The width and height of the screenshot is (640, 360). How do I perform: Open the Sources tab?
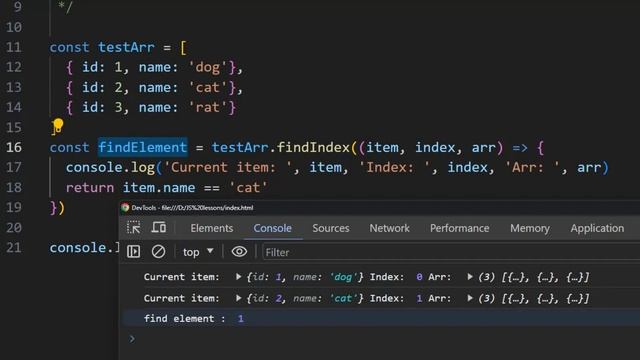point(331,228)
